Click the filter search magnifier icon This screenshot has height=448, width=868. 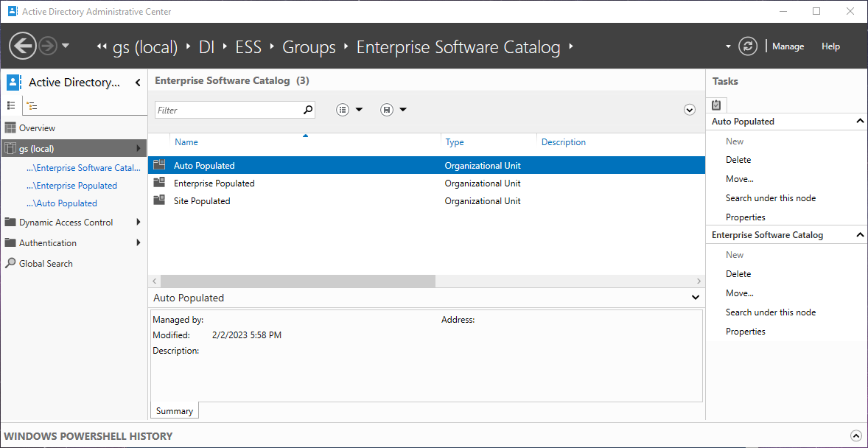308,110
